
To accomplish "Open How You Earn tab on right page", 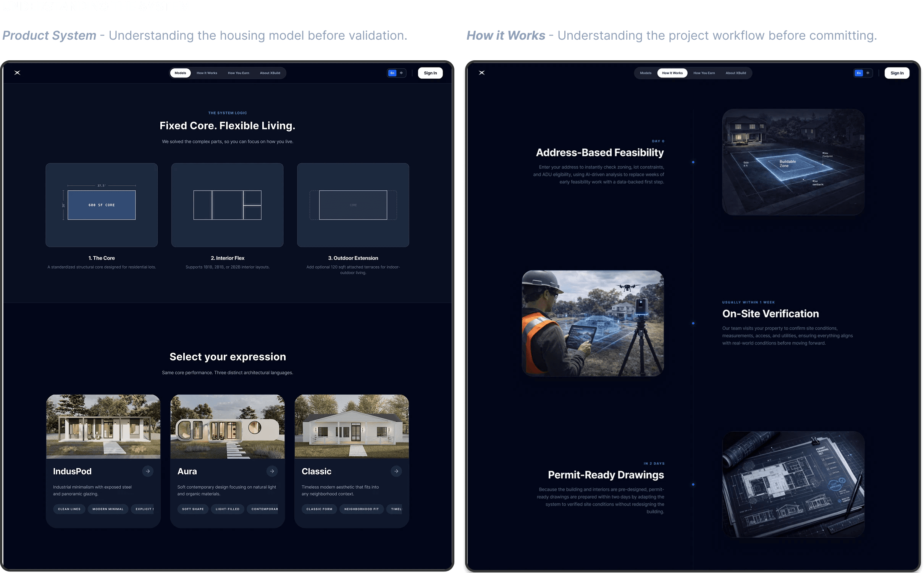I will (x=704, y=73).
